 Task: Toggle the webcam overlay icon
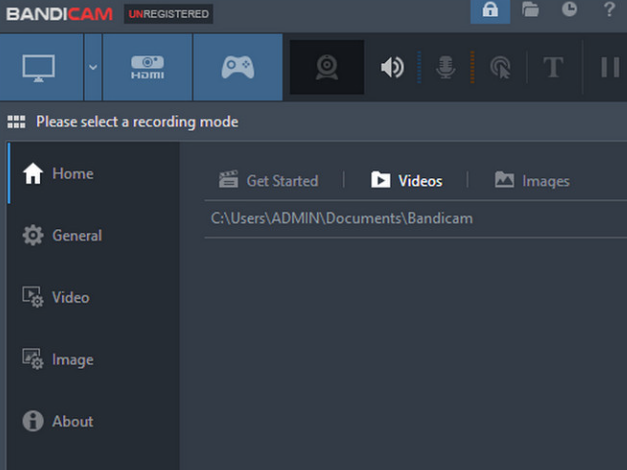327,67
